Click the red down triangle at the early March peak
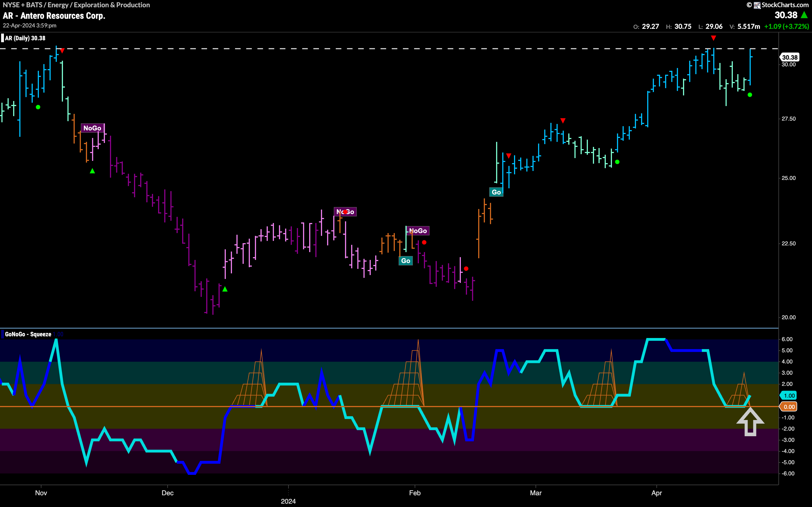812x507 pixels. click(x=563, y=120)
